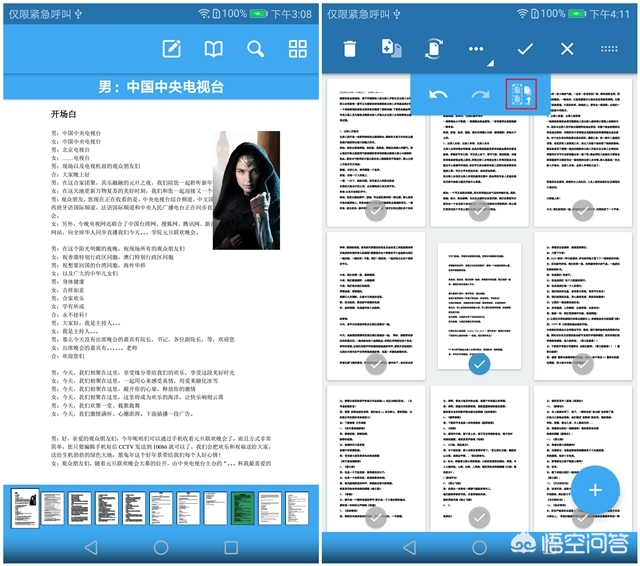The image size is (640, 566).
Task: Toggle check on first page, middle row
Action: [376, 364]
